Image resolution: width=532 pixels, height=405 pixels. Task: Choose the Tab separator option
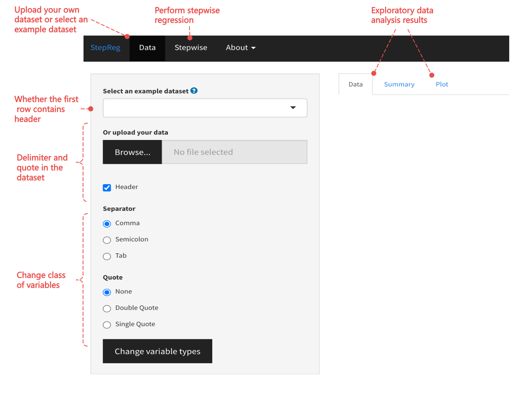pyautogui.click(x=107, y=256)
